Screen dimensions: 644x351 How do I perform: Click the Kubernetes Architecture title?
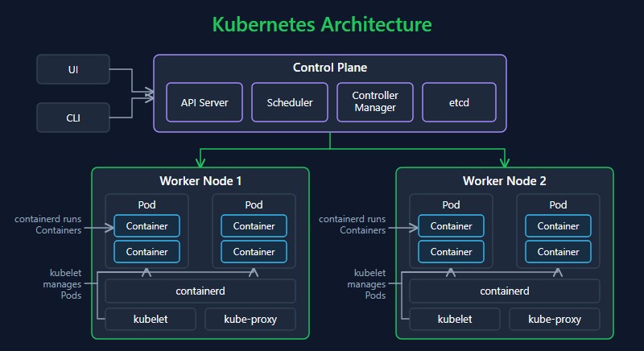tap(322, 25)
